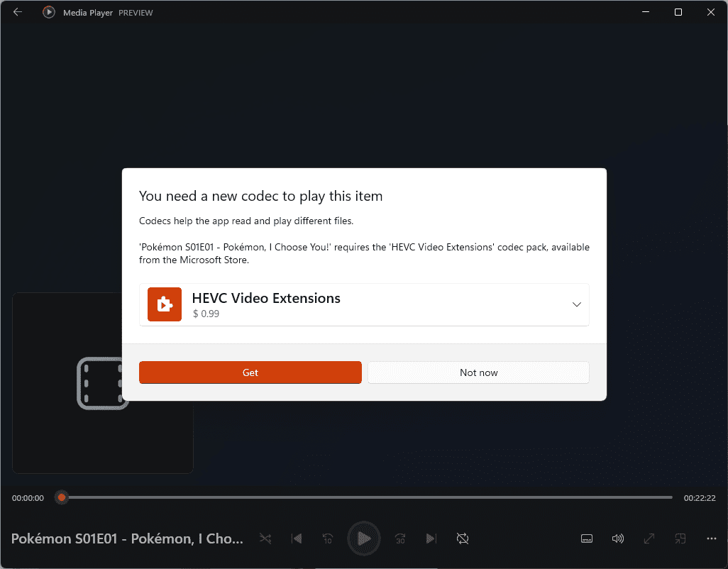This screenshot has height=569, width=728.
Task: Toggle shuffle playback
Action: [x=265, y=538]
